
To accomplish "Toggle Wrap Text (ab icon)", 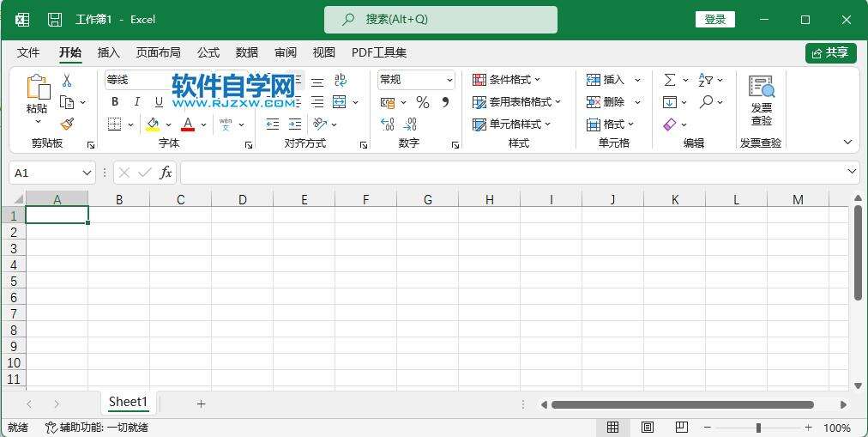I will click(341, 81).
